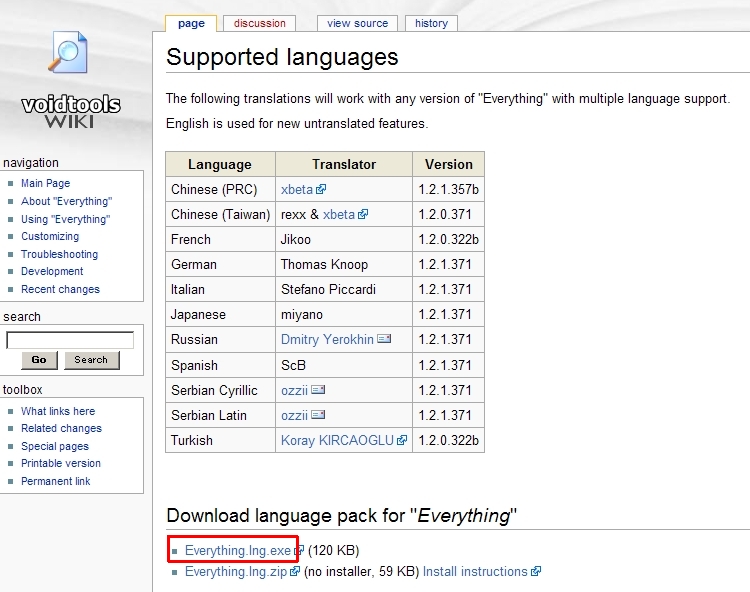The width and height of the screenshot is (750, 592).
Task: Open the discussion tab
Action: [x=259, y=23]
